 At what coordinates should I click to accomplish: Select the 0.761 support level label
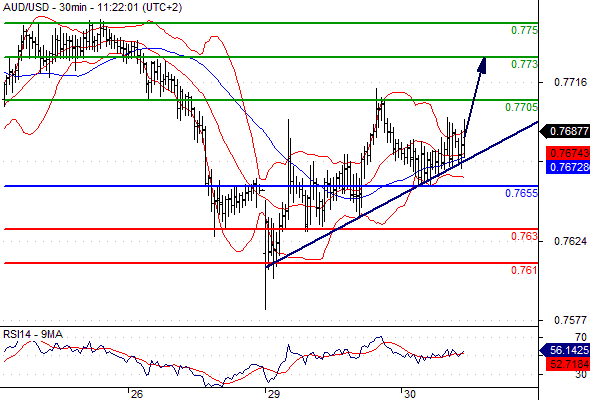pos(524,270)
